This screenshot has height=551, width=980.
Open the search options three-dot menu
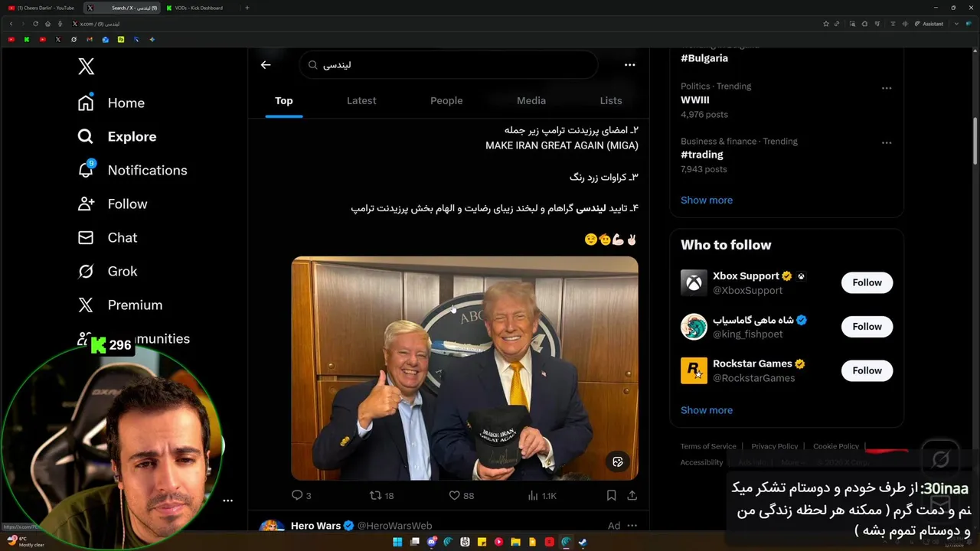(629, 65)
